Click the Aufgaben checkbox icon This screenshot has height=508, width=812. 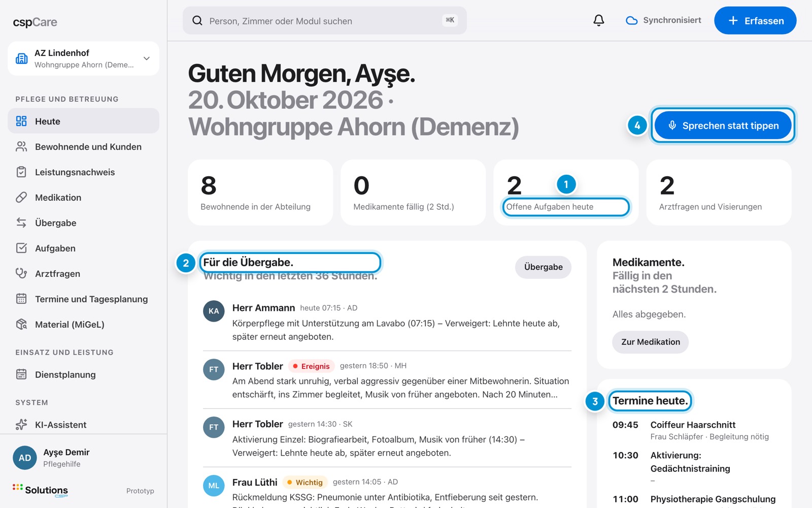coord(21,248)
